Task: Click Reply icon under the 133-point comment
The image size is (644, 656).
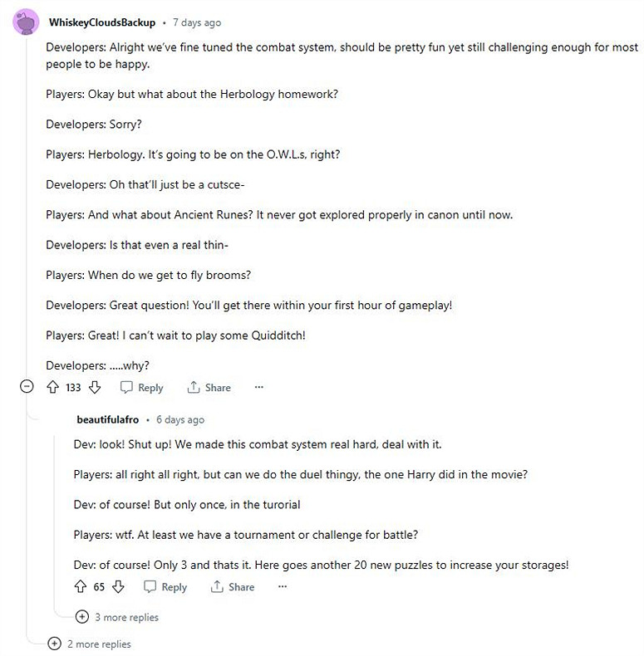Action: click(127, 387)
